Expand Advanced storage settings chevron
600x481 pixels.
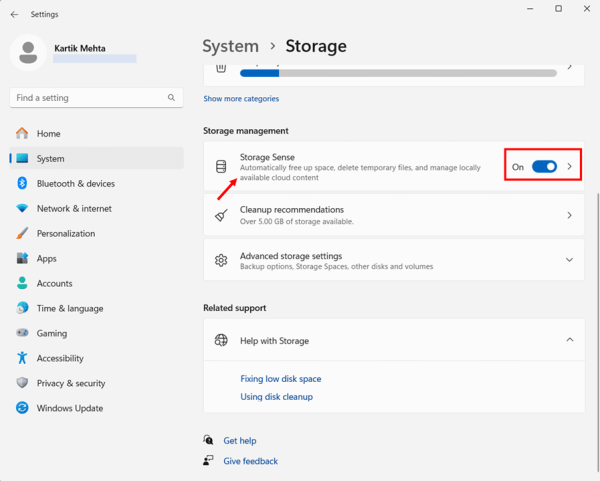pos(569,260)
